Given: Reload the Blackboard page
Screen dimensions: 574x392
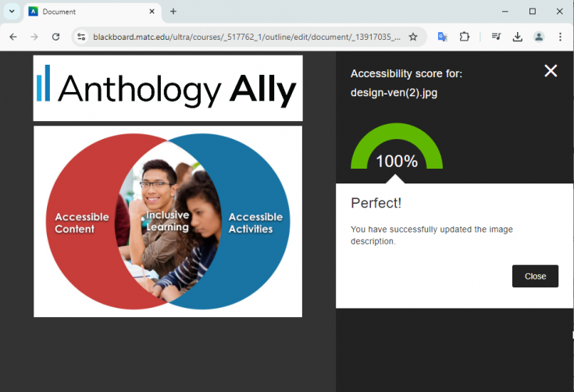Looking at the screenshot, I should (55, 37).
